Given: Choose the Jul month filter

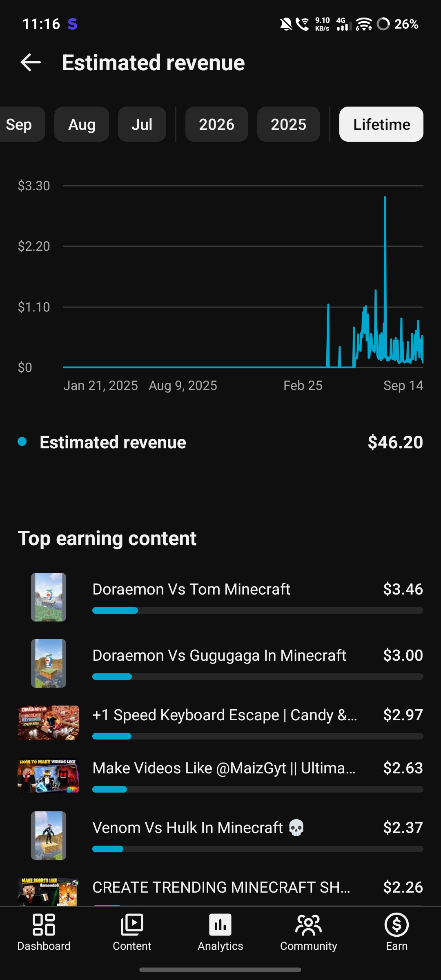Looking at the screenshot, I should 142,124.
